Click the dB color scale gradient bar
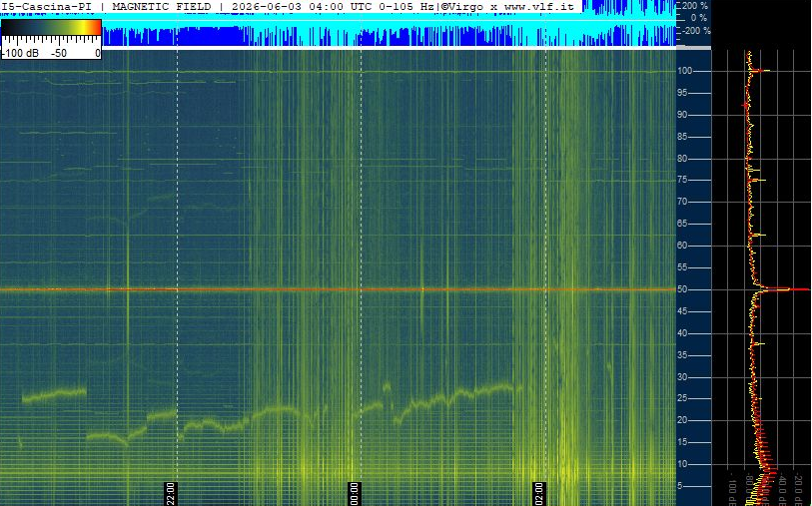Screen dimensions: 812x506 [51, 28]
